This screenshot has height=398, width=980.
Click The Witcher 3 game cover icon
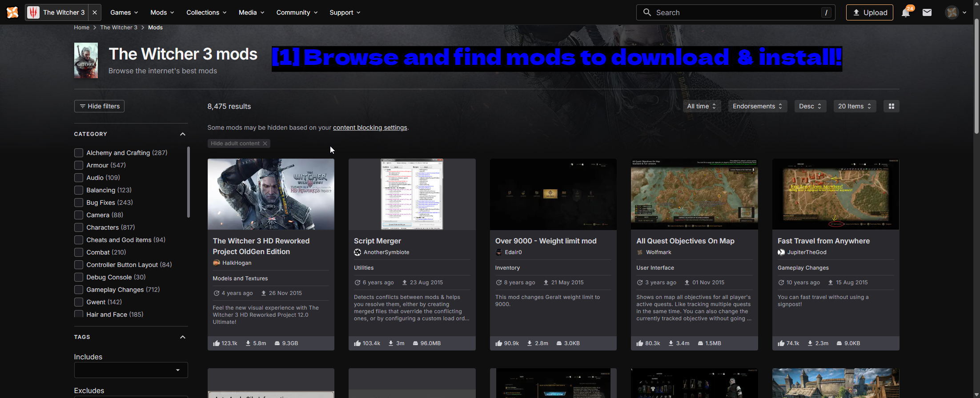(86, 60)
